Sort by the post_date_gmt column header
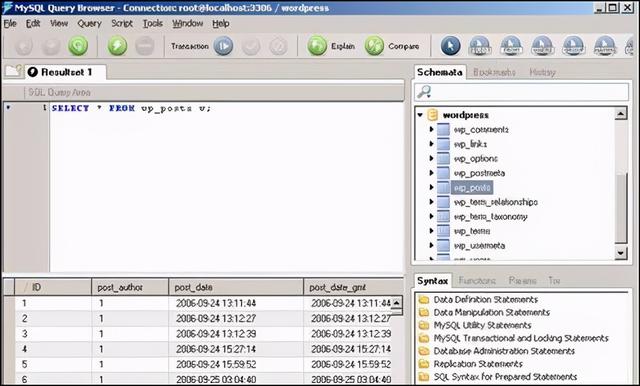This screenshot has height=386, width=640. [x=353, y=287]
